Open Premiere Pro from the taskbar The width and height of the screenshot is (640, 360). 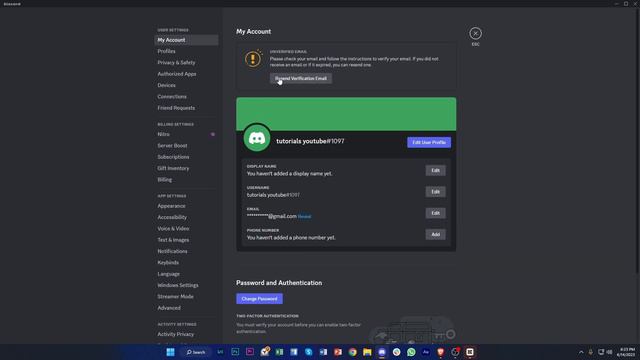pyautogui.click(x=250, y=352)
